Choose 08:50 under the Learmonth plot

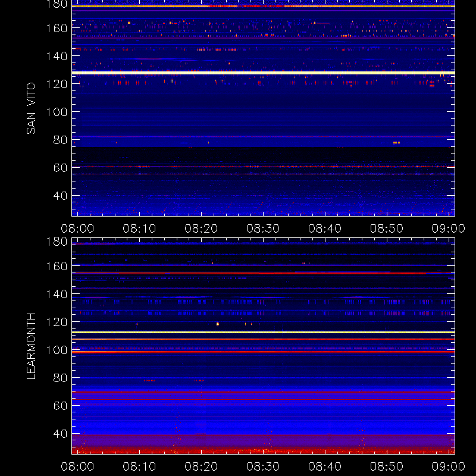(x=387, y=466)
